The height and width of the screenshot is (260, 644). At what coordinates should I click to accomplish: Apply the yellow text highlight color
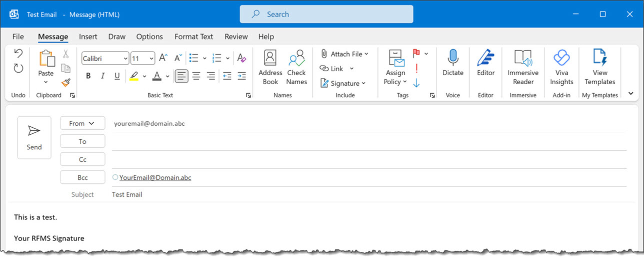[133, 76]
